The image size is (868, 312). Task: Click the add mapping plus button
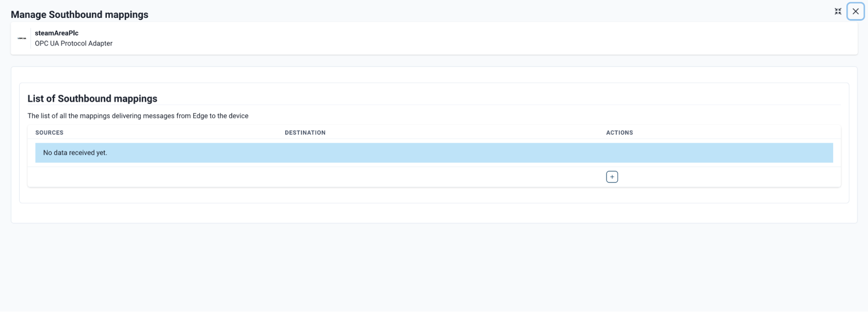(x=612, y=177)
